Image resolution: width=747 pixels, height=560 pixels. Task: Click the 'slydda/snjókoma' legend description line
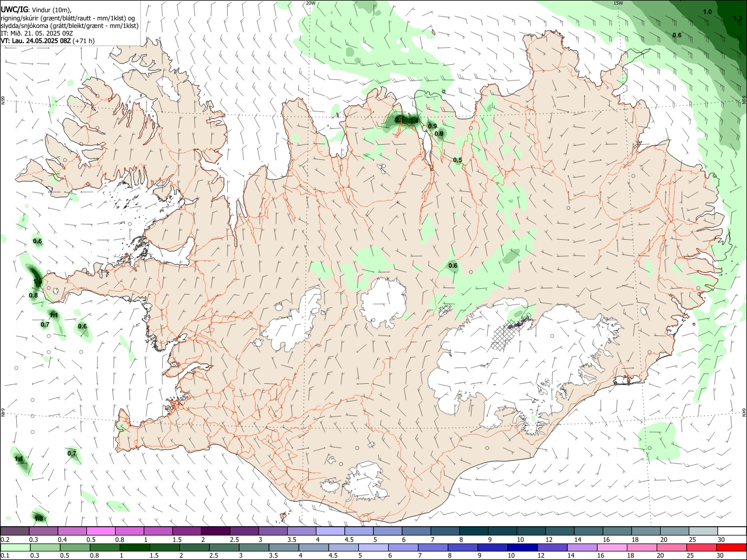click(69, 26)
